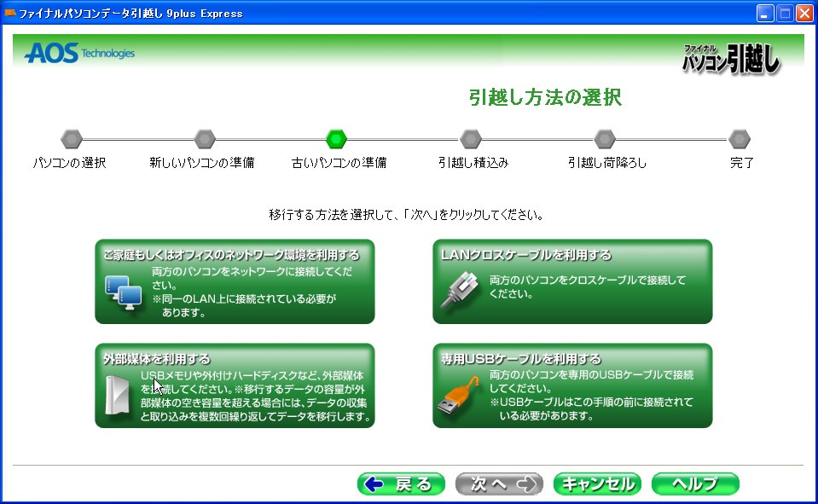The width and height of the screenshot is (818, 504).
Task: Click the 新しいパソコンの準備 step hexagon
Action: pos(203,138)
